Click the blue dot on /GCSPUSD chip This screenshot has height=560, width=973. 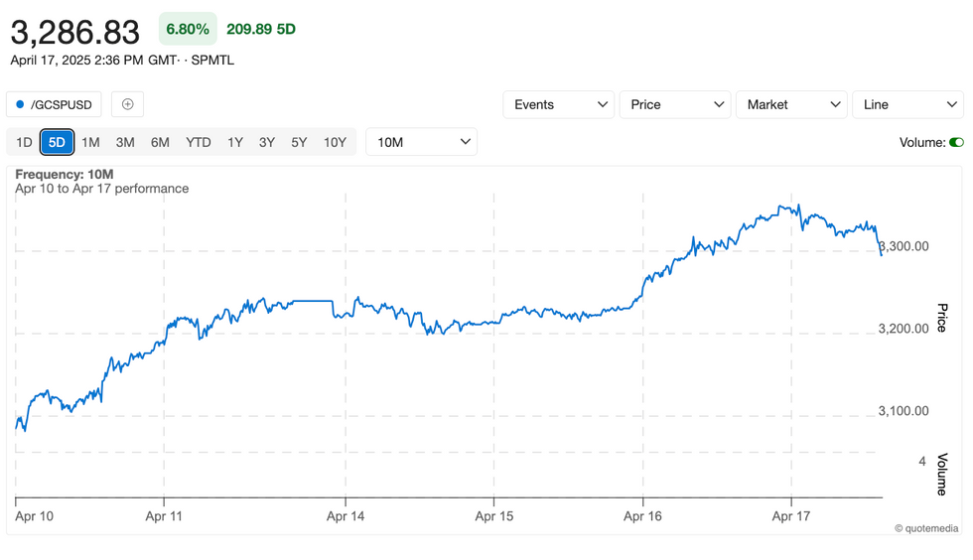coord(20,104)
